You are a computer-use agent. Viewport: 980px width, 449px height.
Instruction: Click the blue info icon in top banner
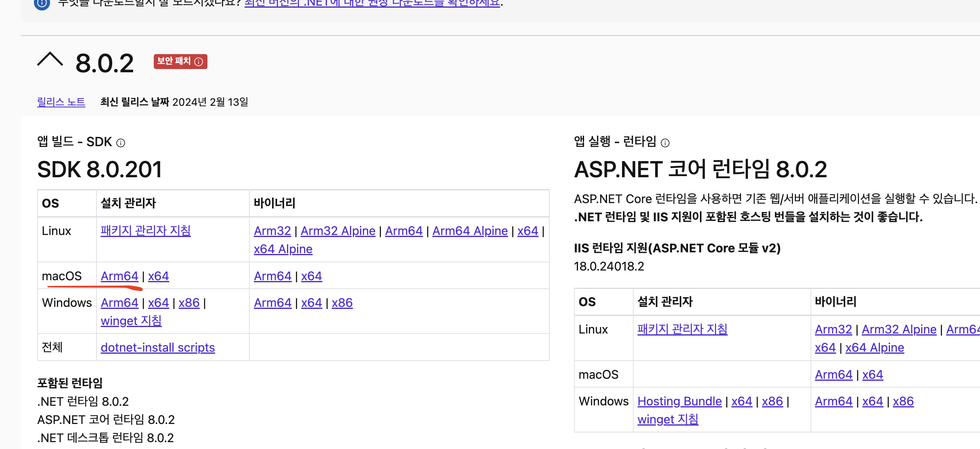click(x=42, y=4)
